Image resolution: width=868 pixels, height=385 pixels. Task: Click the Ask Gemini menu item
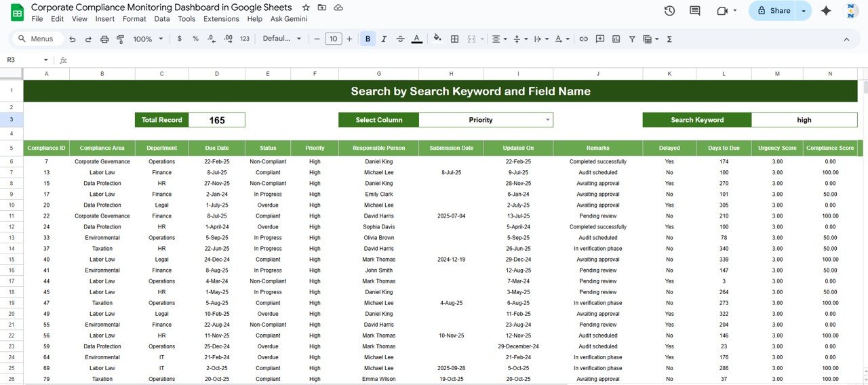pyautogui.click(x=289, y=19)
